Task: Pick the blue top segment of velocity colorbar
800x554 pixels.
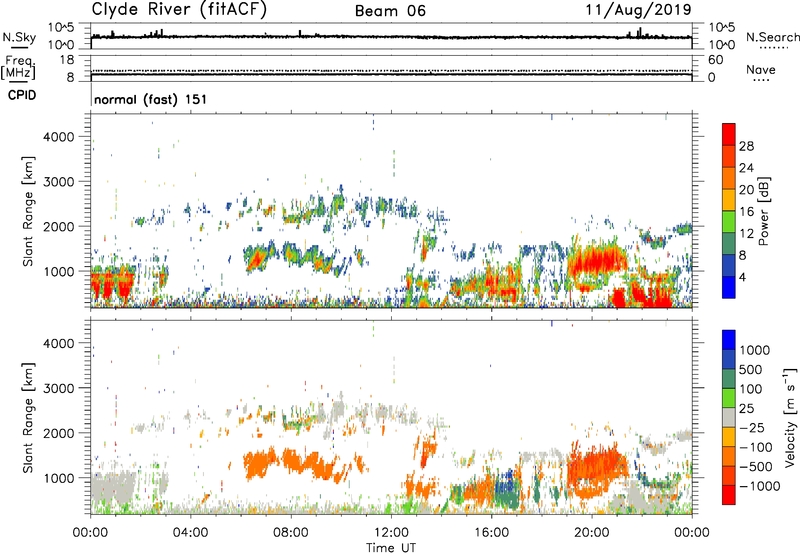Action: [729, 340]
